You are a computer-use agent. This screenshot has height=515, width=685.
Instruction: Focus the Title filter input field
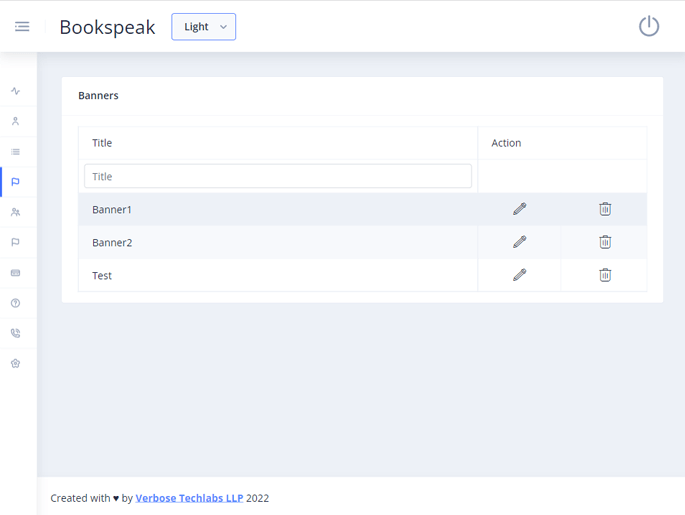click(x=278, y=176)
